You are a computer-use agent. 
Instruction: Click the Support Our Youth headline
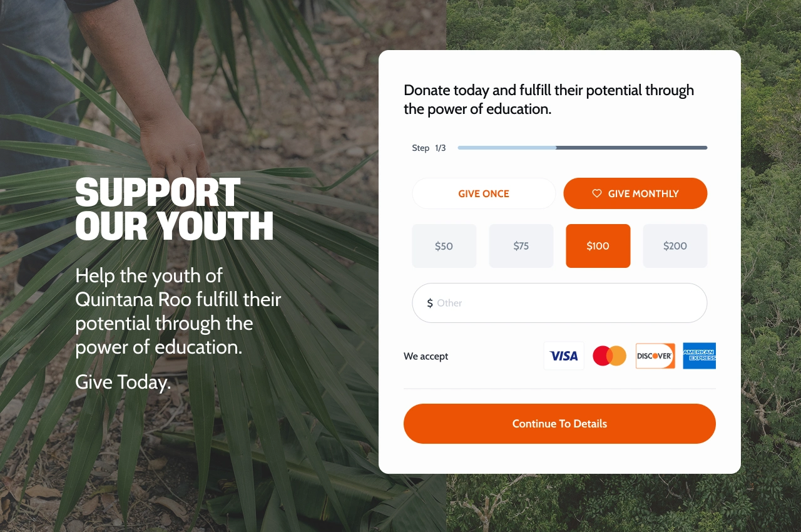pos(175,210)
